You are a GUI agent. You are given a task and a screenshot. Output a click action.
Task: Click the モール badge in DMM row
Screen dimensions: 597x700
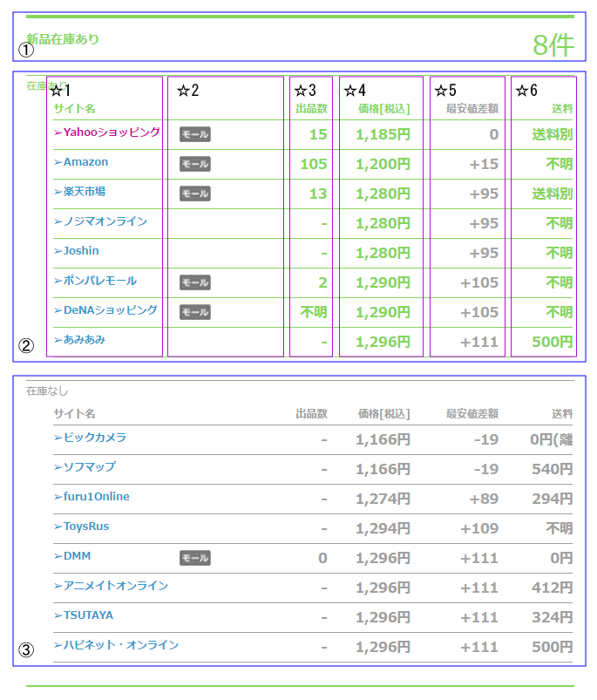coord(195,558)
